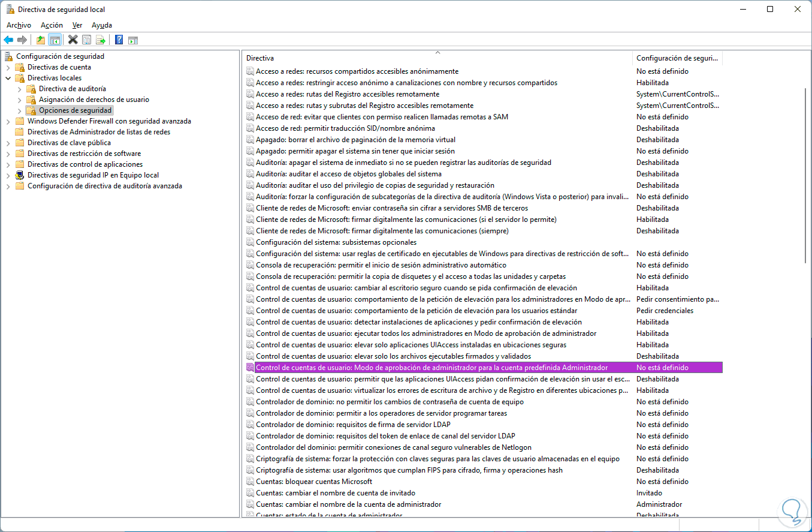The width and height of the screenshot is (812, 532).
Task: Select 'Consola de recuperación: permitir el inicio de sesión administrativo automático'
Action: pos(381,265)
